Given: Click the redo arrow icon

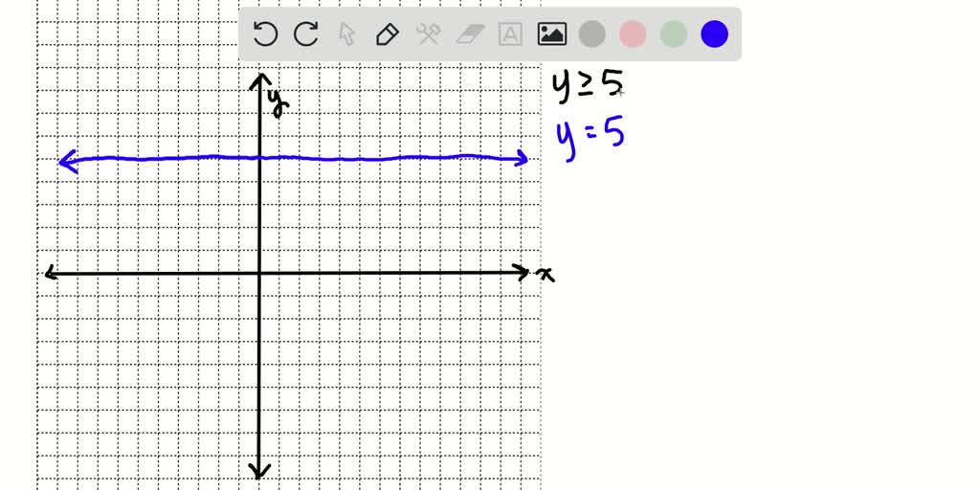Looking at the screenshot, I should pyautogui.click(x=305, y=34).
